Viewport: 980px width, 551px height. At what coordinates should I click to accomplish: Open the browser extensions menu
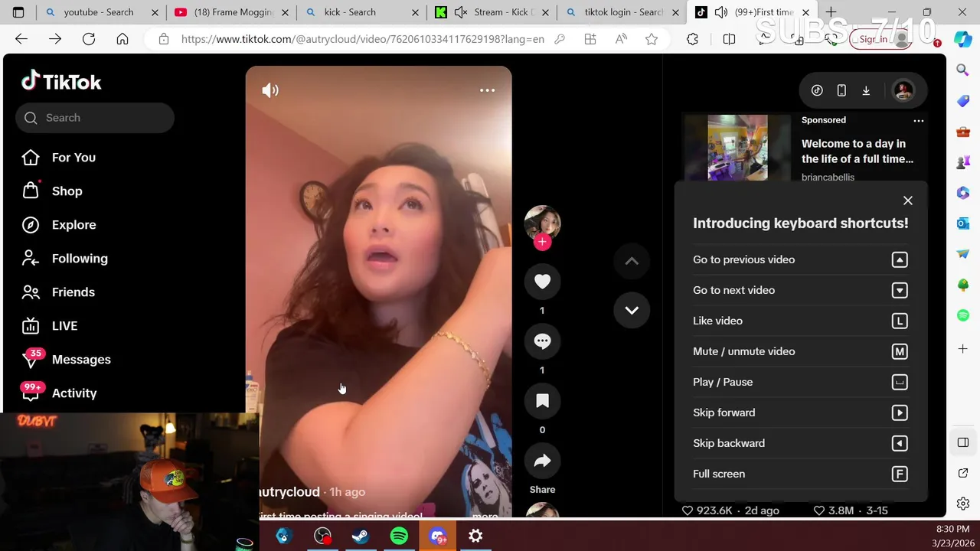coord(692,39)
